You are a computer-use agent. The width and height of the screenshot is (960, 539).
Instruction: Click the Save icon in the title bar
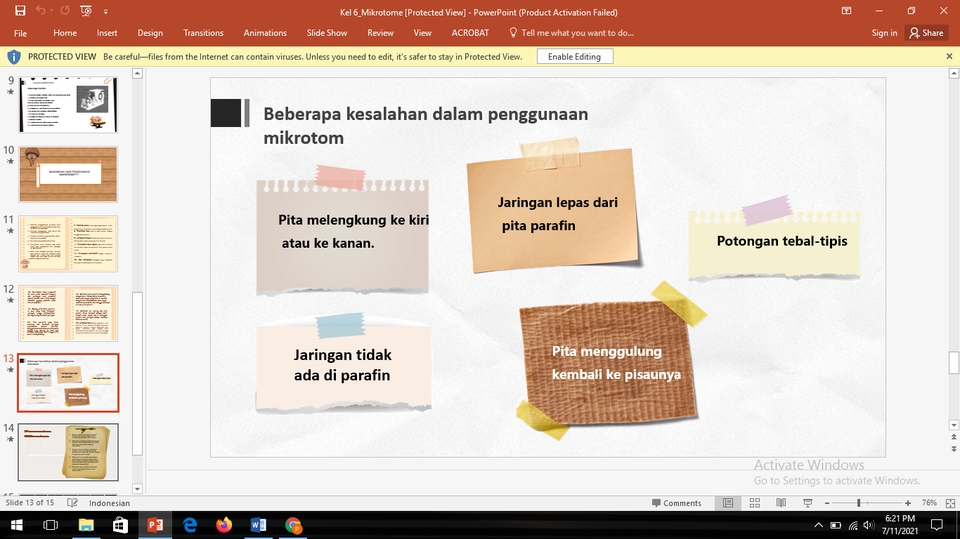20,10
